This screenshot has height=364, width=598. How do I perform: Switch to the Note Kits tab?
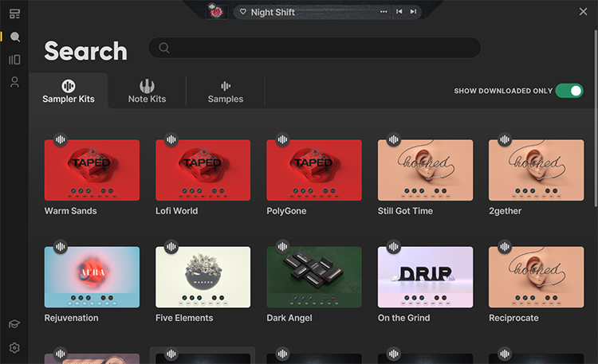(147, 92)
